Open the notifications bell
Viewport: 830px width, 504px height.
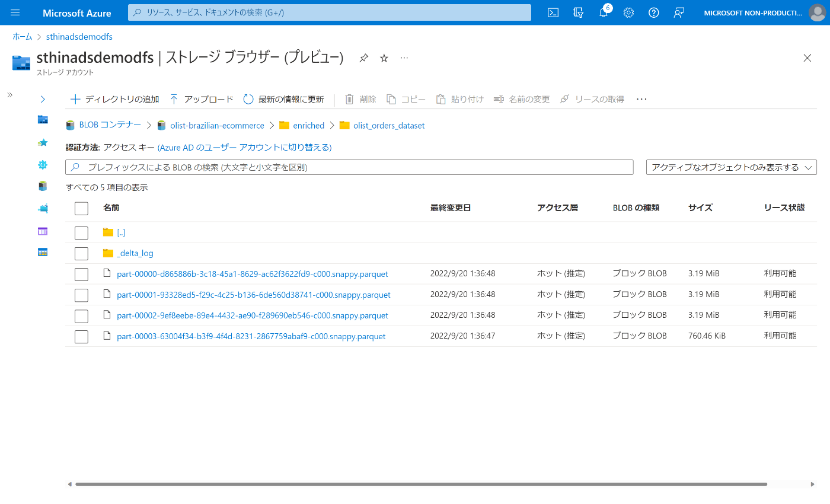point(604,12)
